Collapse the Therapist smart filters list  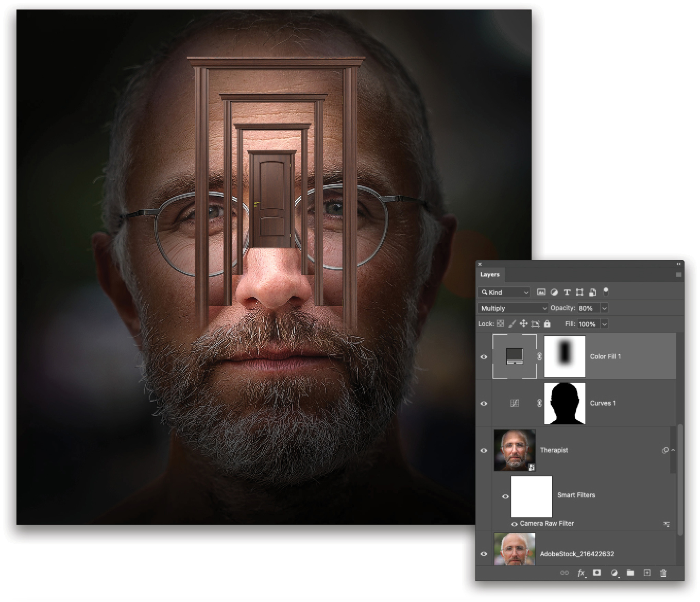point(673,450)
